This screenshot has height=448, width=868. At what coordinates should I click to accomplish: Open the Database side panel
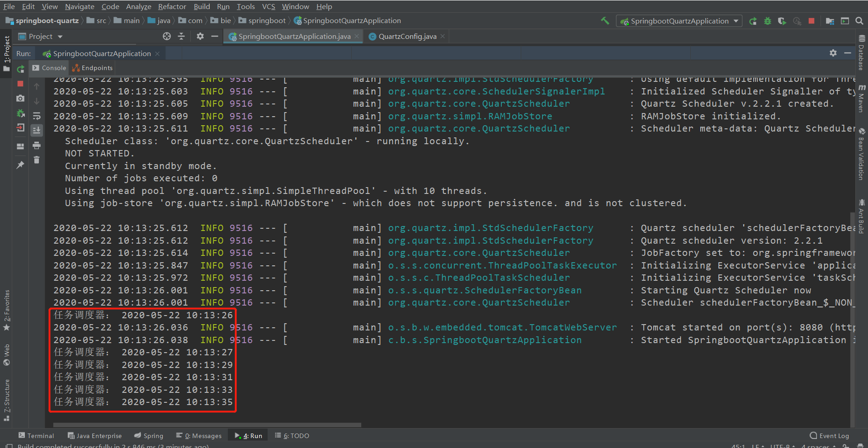click(862, 53)
